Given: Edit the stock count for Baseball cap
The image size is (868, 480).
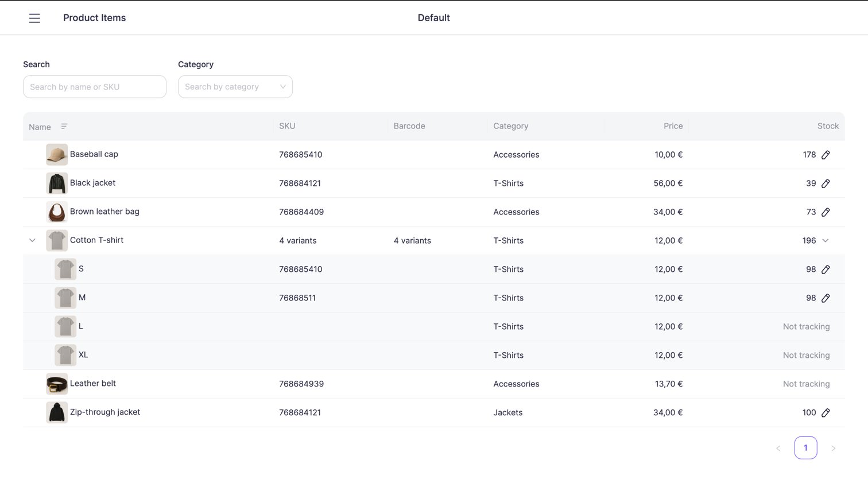Looking at the screenshot, I should [x=826, y=154].
